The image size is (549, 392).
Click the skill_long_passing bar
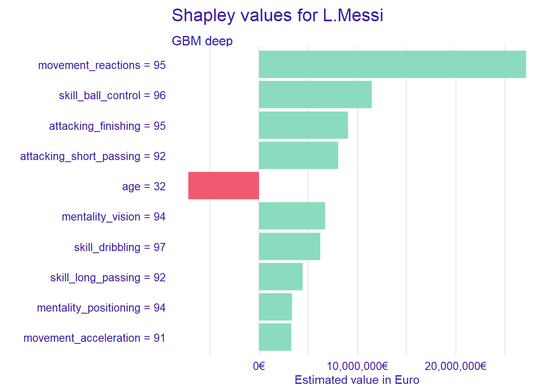(281, 276)
